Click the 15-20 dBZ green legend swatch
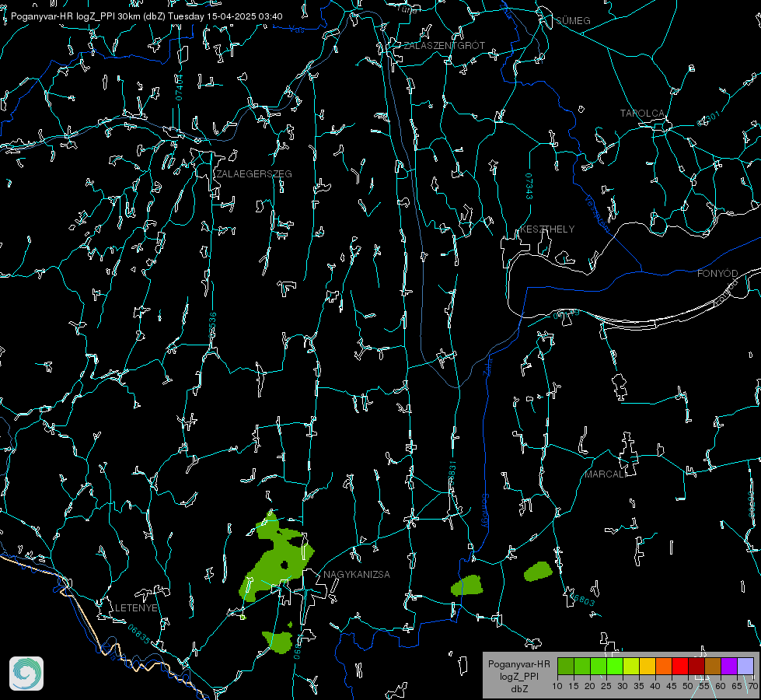 (582, 666)
